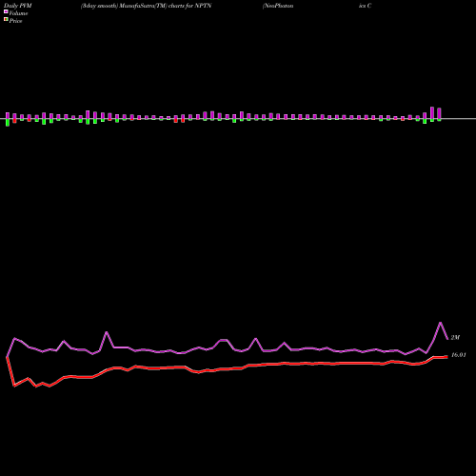The height and width of the screenshot is (476, 476).
Task: Click the right endpoint of the red price line
Action: 446,357
